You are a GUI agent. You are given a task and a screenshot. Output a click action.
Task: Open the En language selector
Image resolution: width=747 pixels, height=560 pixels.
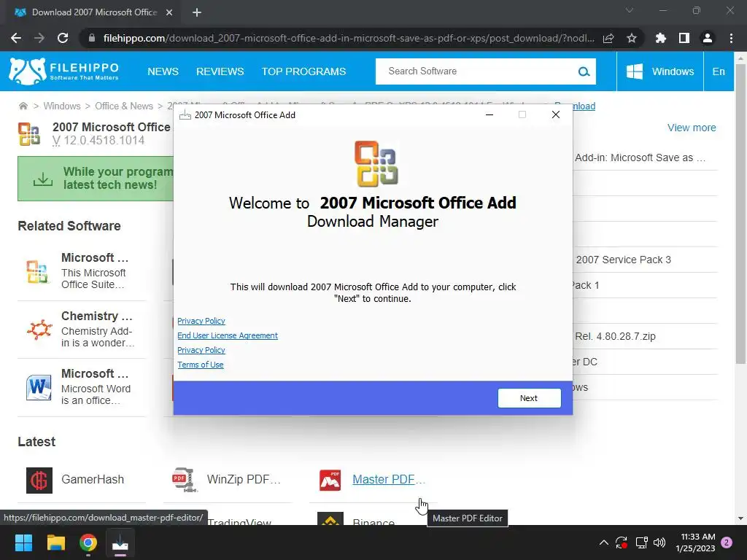click(x=719, y=71)
